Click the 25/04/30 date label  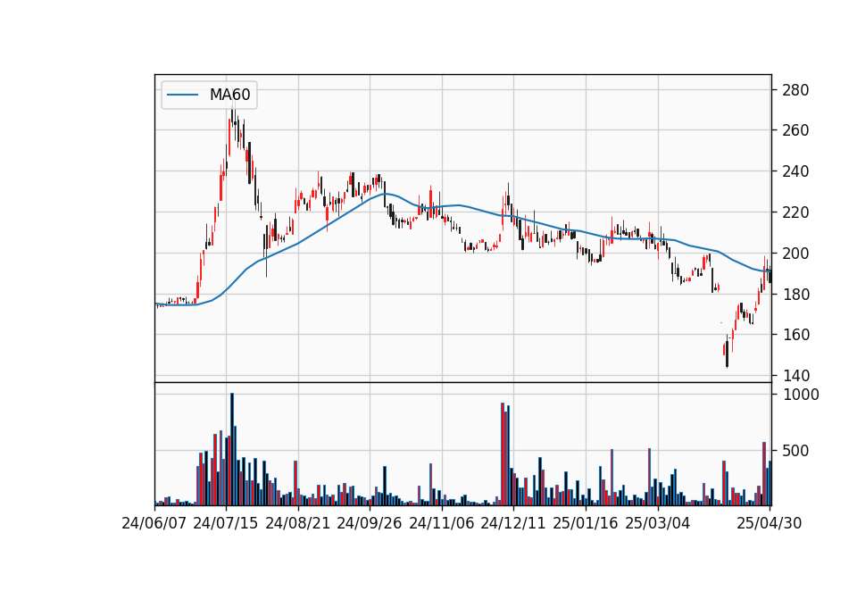pos(770,524)
